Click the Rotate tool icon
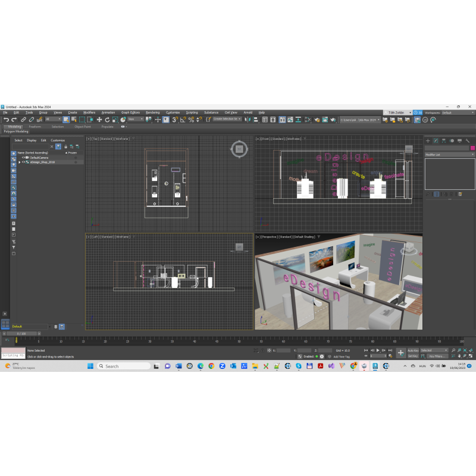 (107, 120)
